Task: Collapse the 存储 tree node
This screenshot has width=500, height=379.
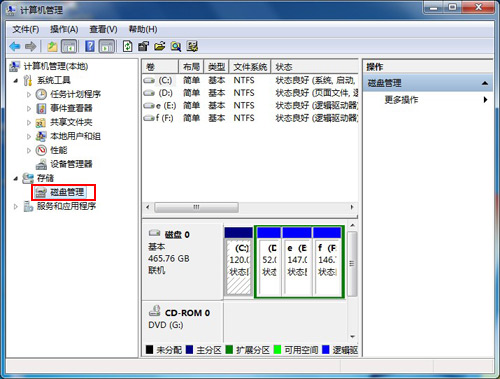Action: tap(16, 178)
